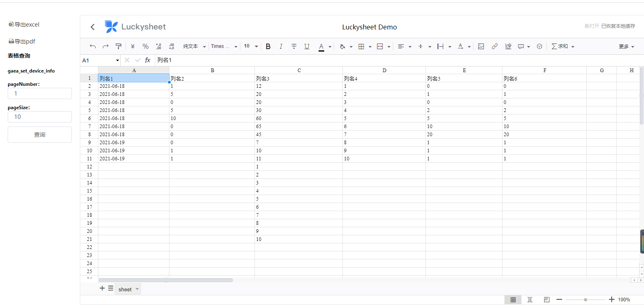This screenshot has height=307, width=644.
Task: Click the 查询 query button
Action: click(40, 135)
